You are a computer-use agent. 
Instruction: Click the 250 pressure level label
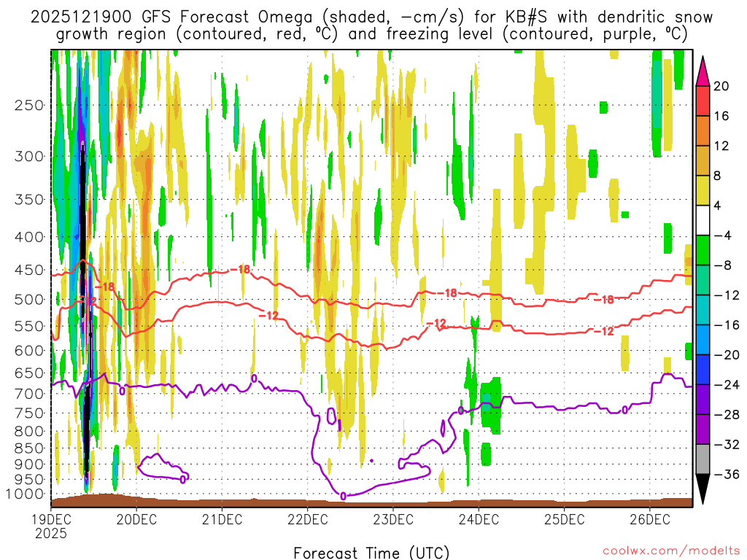(x=29, y=105)
